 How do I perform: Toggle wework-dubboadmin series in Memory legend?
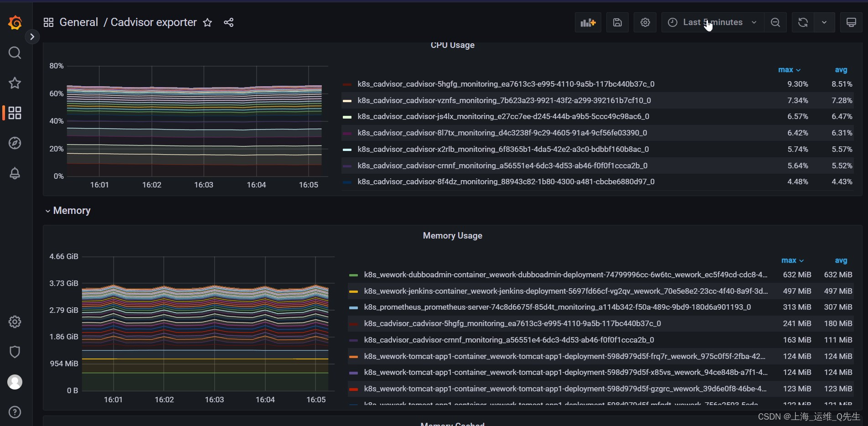tap(566, 275)
